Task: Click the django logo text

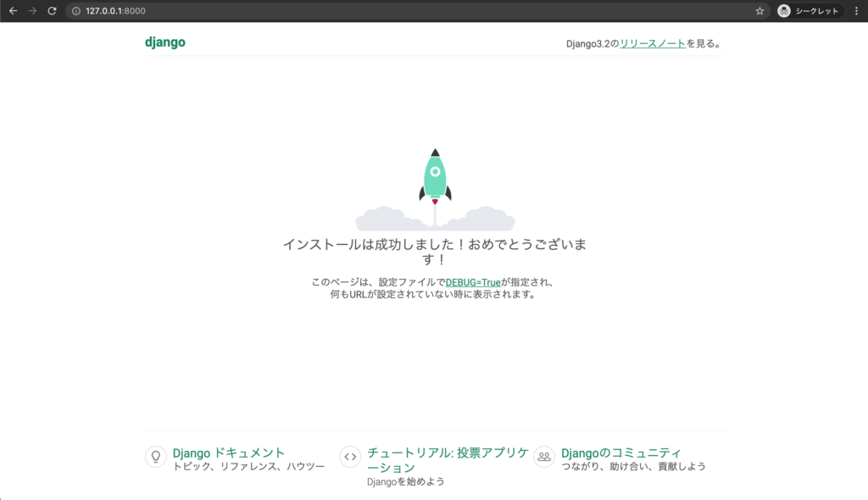Action: (x=165, y=42)
